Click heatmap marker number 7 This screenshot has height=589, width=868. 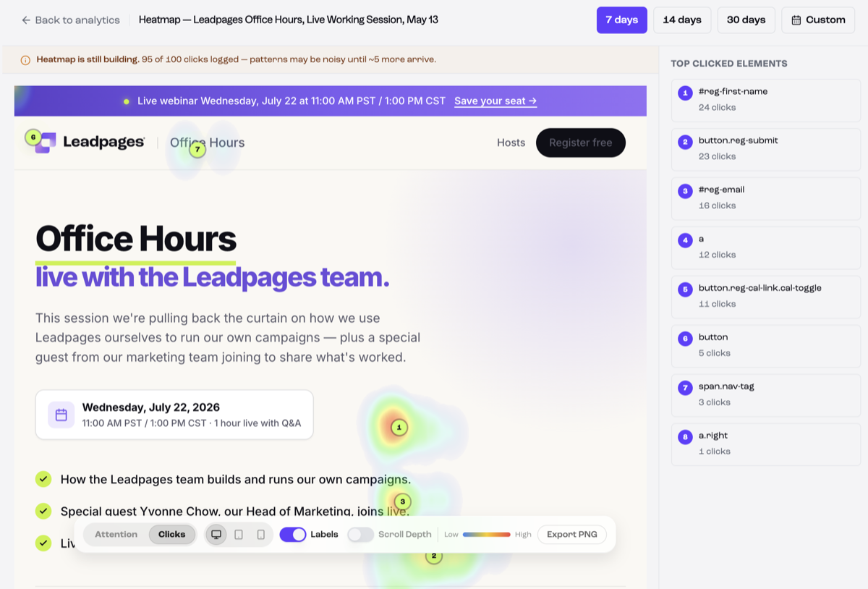point(197,149)
